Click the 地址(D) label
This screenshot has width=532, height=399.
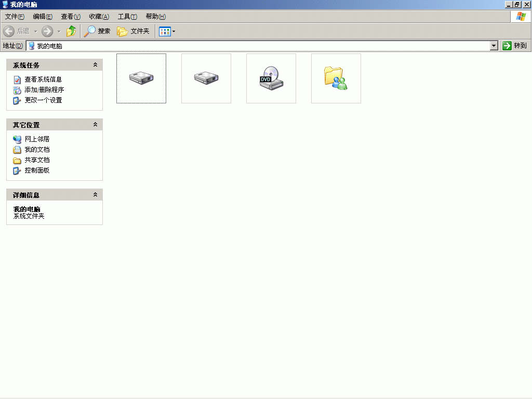pyautogui.click(x=13, y=46)
